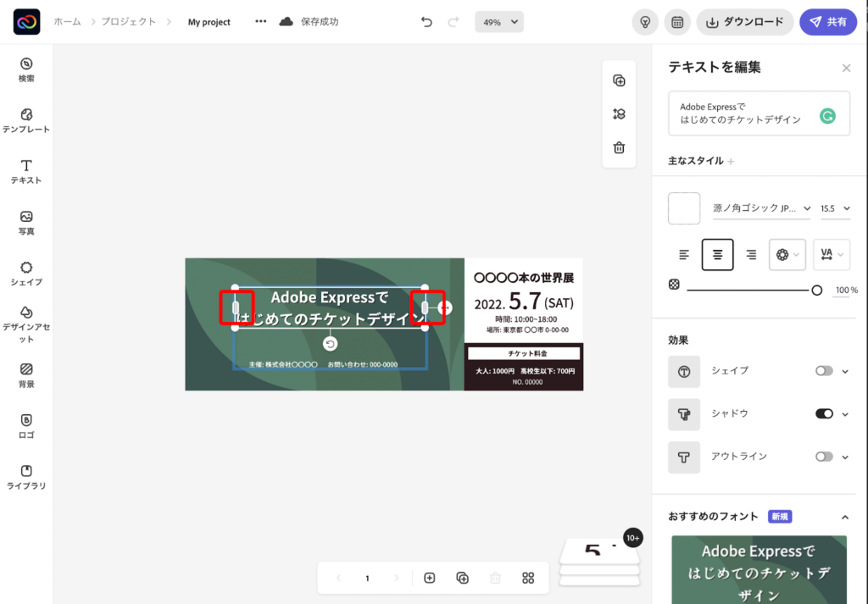The height and width of the screenshot is (604, 868).
Task: Open the 15.5 font size dropdown
Action: pyautogui.click(x=835, y=208)
